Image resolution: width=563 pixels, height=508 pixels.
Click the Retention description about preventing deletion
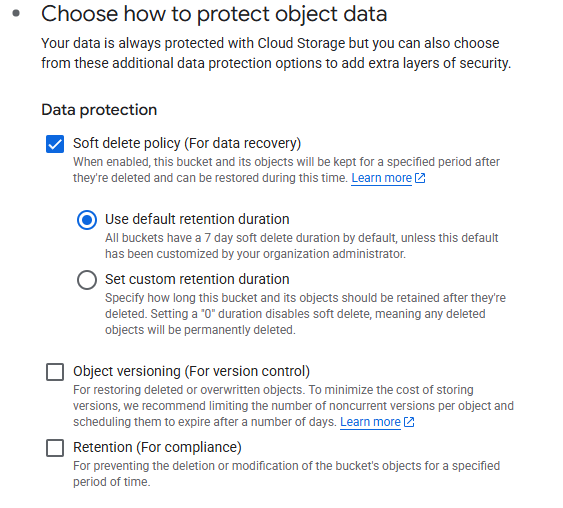tap(287, 474)
